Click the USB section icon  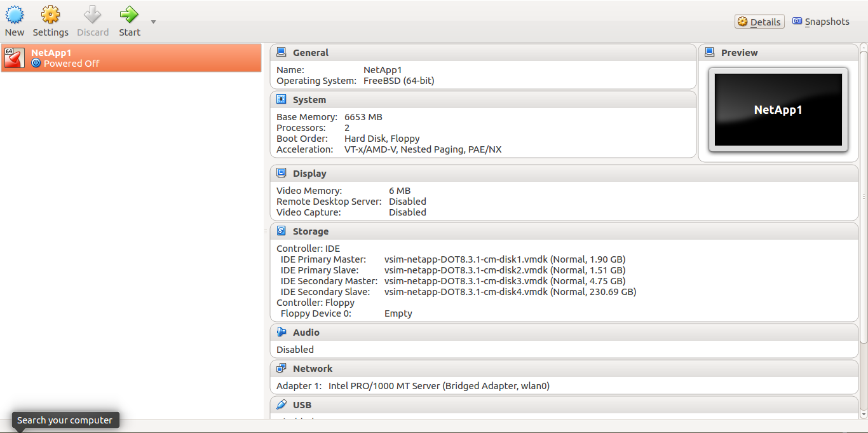pos(281,405)
